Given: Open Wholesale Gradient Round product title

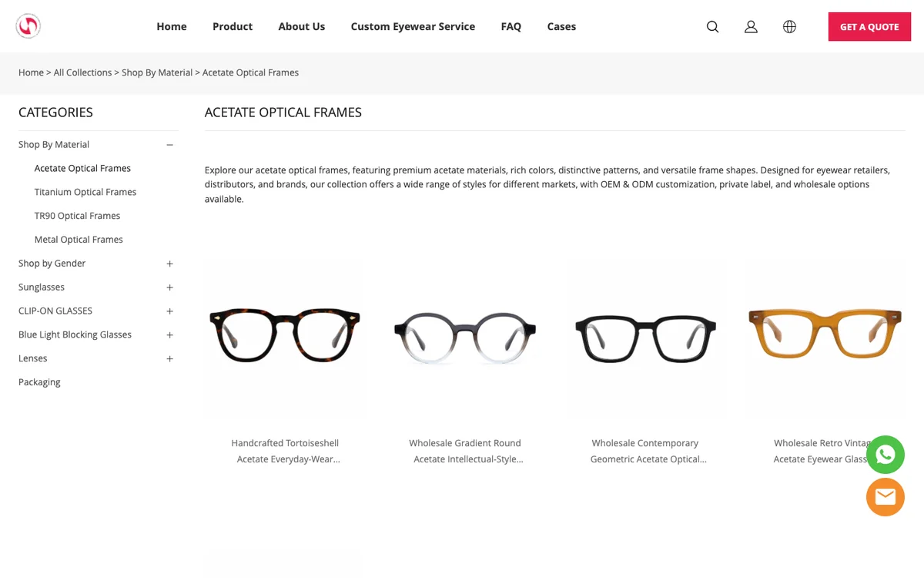Looking at the screenshot, I should [x=465, y=451].
